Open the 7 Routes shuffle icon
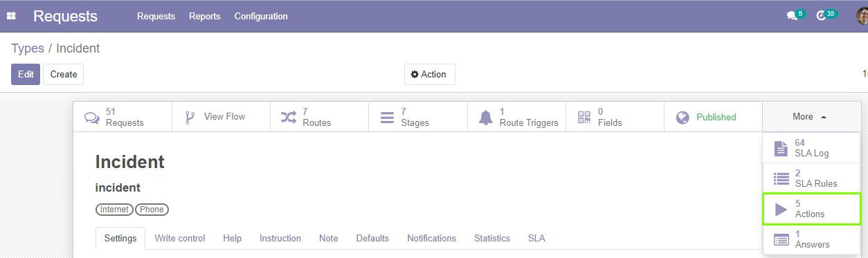 pyautogui.click(x=289, y=118)
